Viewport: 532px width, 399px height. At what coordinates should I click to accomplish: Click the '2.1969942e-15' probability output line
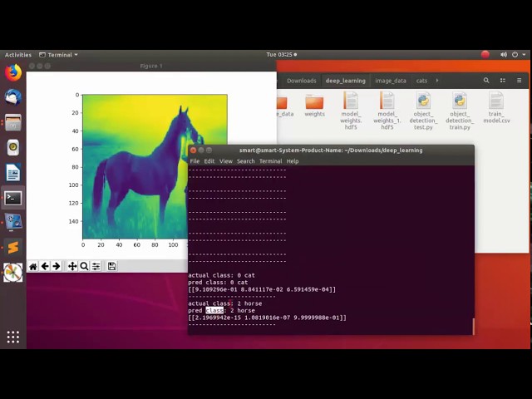(268, 318)
